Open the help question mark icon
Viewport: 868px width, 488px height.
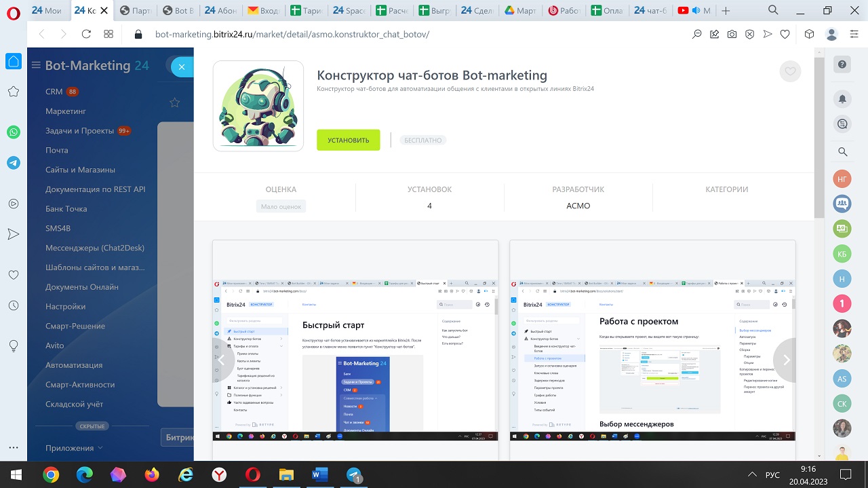pyautogui.click(x=842, y=64)
